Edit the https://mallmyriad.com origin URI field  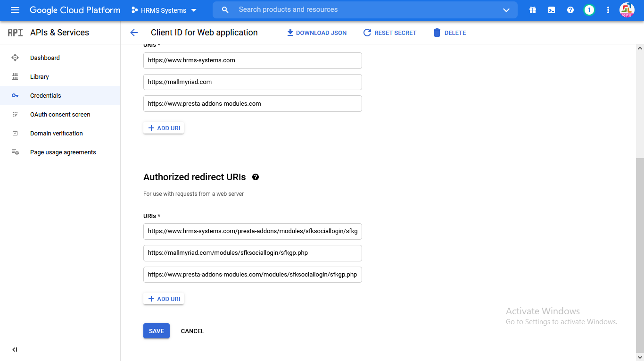pyautogui.click(x=253, y=82)
